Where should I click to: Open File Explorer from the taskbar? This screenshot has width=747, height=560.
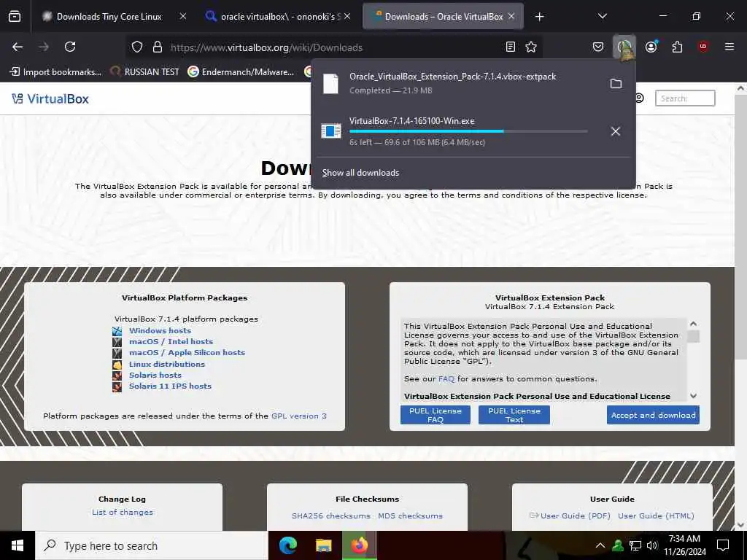(323, 545)
